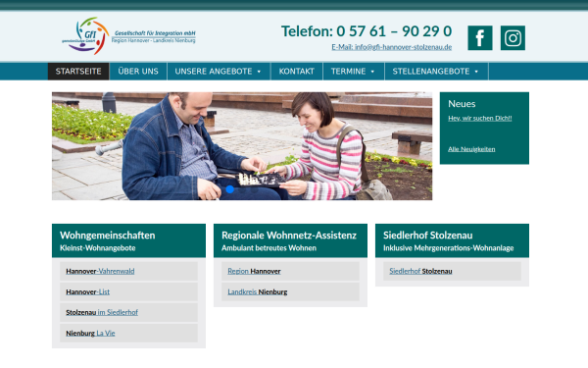Click the blue slider indicator dot
The width and height of the screenshot is (588, 368).
(230, 190)
